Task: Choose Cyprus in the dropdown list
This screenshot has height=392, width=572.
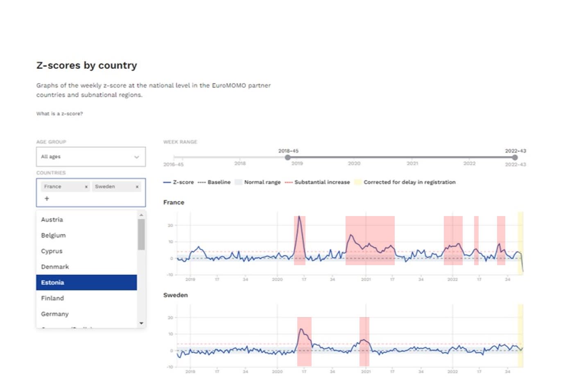Action: coord(52,251)
